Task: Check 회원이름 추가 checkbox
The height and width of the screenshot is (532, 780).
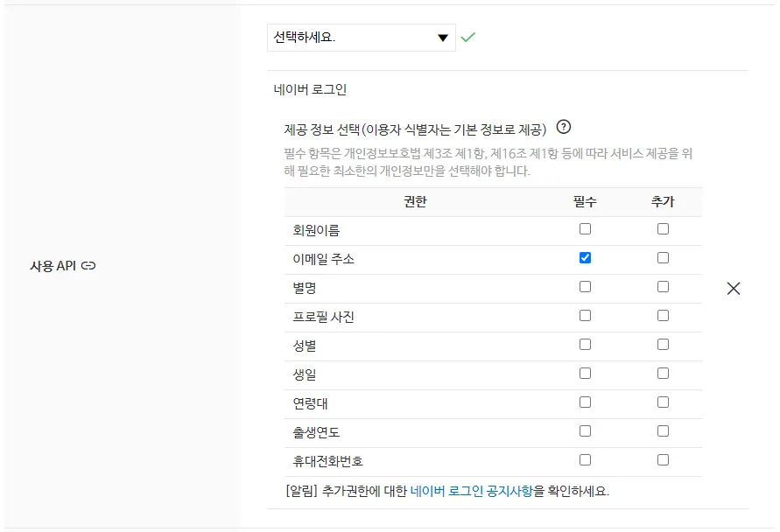Action: pos(663,229)
